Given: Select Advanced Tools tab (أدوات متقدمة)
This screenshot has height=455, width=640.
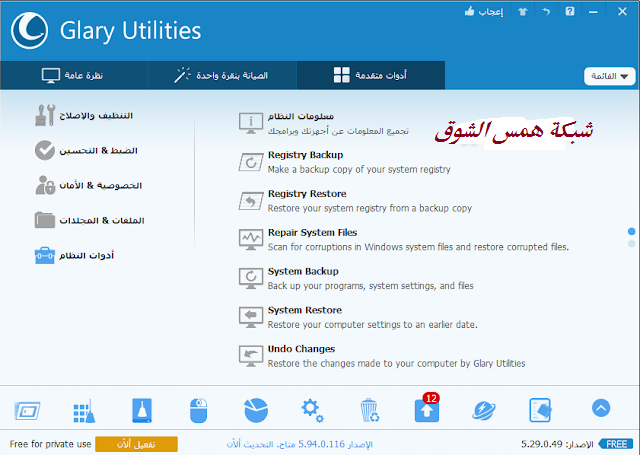Looking at the screenshot, I should pyautogui.click(x=371, y=75).
